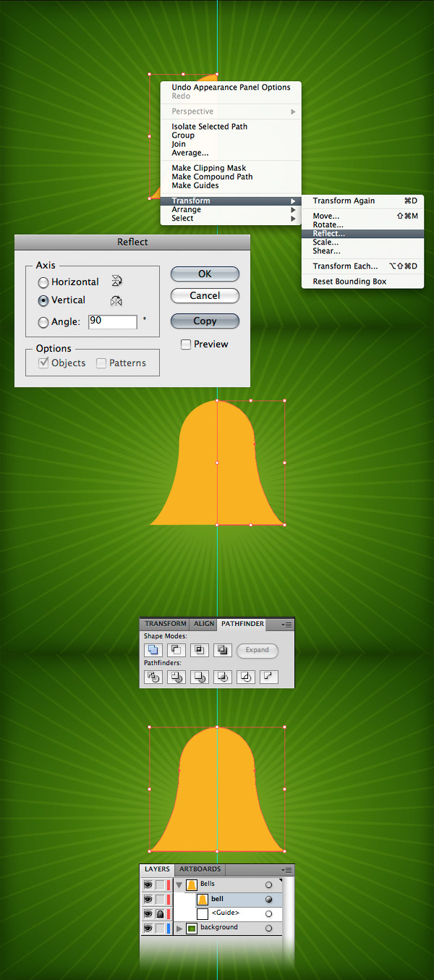Click the Intersect shape mode icon
Viewport: 434px width, 980px height.
(x=200, y=650)
